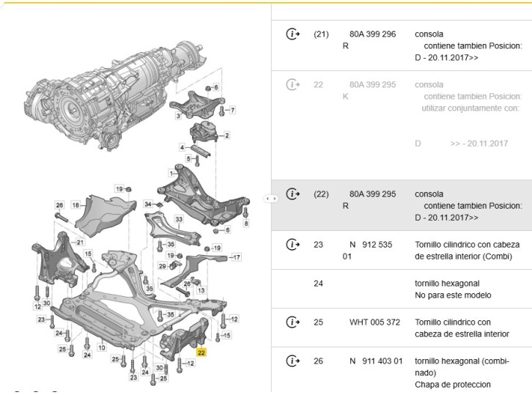Open info icon for WHT 005 372
532x395 pixels.
[293, 322]
